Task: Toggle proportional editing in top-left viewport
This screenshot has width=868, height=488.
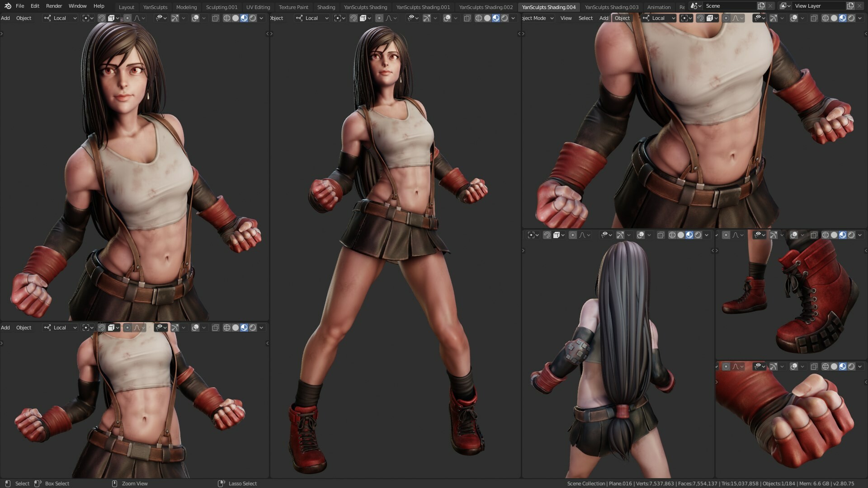Action: click(x=127, y=18)
